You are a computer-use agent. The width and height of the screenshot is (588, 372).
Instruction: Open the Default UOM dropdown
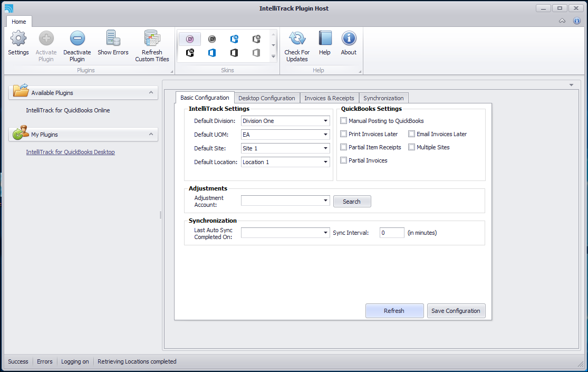point(325,135)
